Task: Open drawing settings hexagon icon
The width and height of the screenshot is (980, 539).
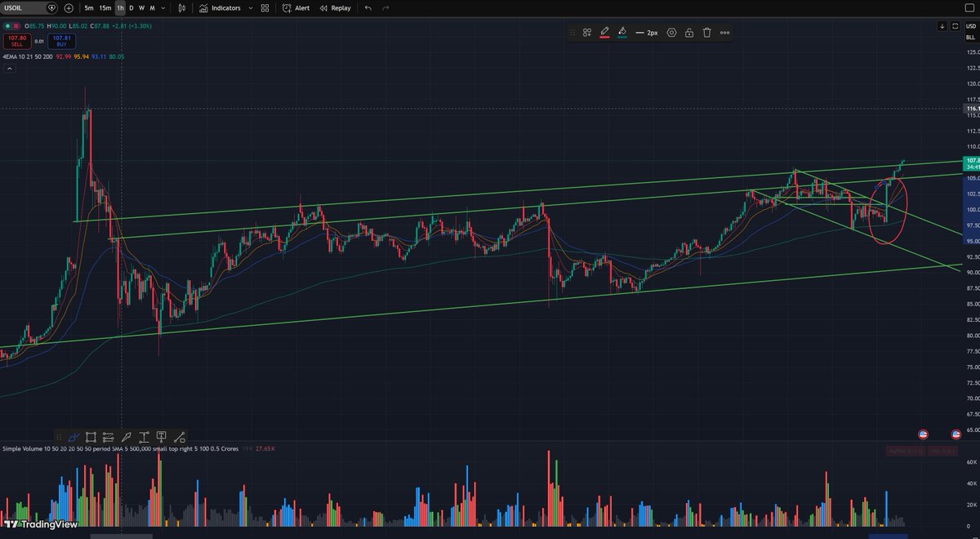Action: click(671, 33)
